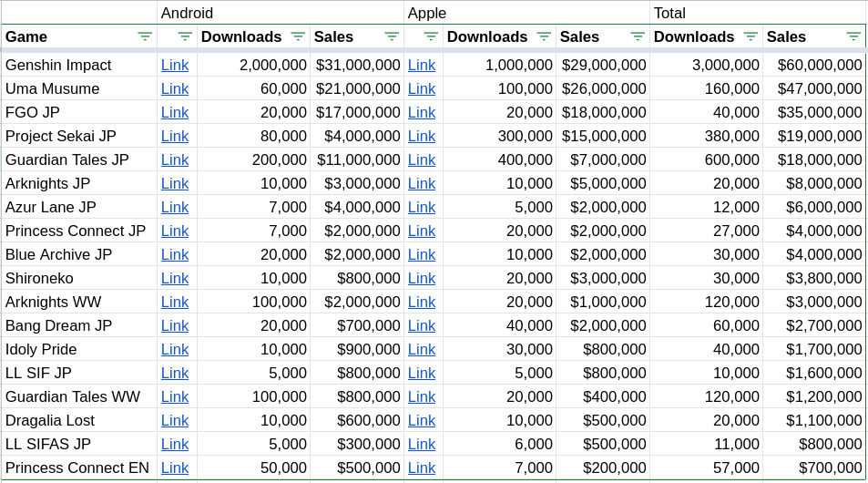
Task: Open Genshin Impact Apple link
Action: pos(422,66)
